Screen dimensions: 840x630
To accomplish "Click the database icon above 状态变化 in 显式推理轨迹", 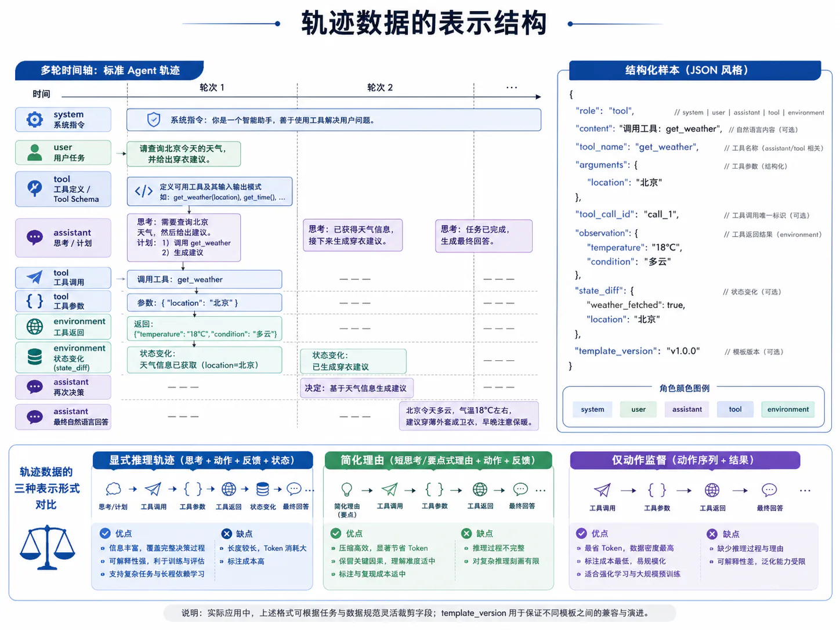I will coord(263,489).
